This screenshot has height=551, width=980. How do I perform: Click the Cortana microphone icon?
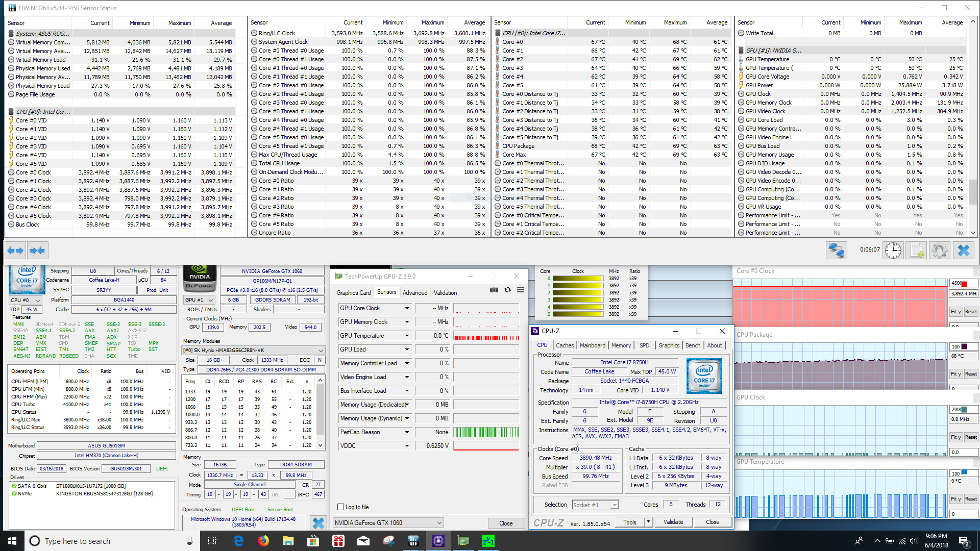[x=189, y=541]
